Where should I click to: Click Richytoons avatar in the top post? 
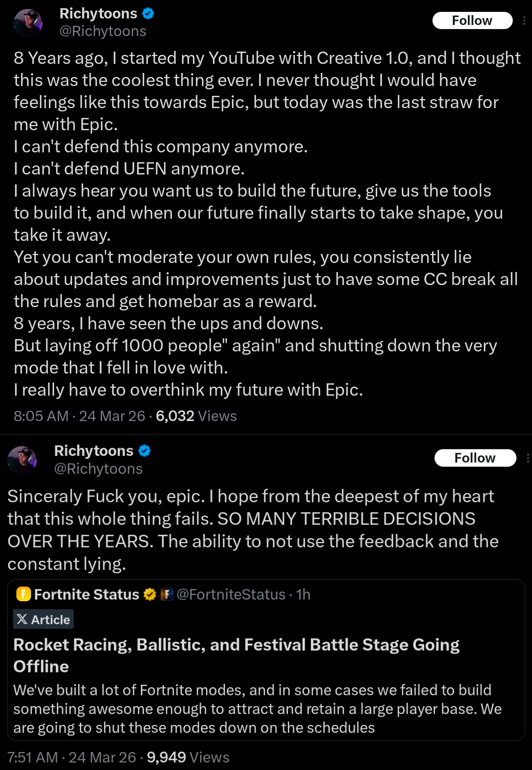click(x=28, y=23)
